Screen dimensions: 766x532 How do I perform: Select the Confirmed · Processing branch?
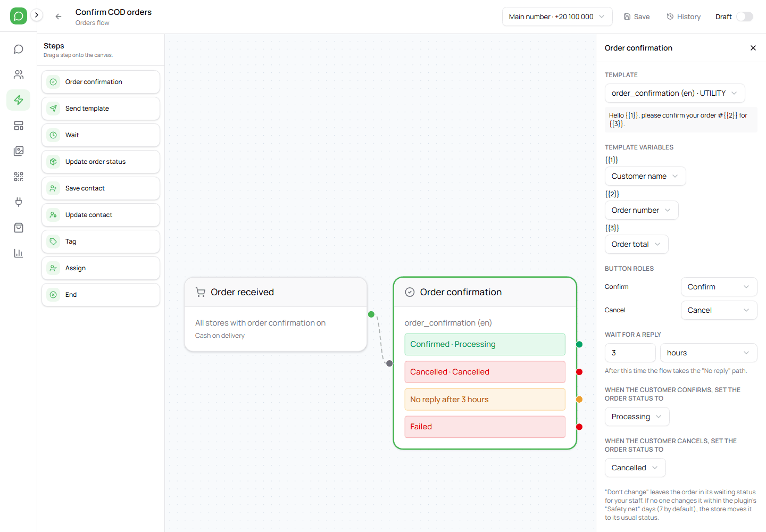tap(485, 344)
